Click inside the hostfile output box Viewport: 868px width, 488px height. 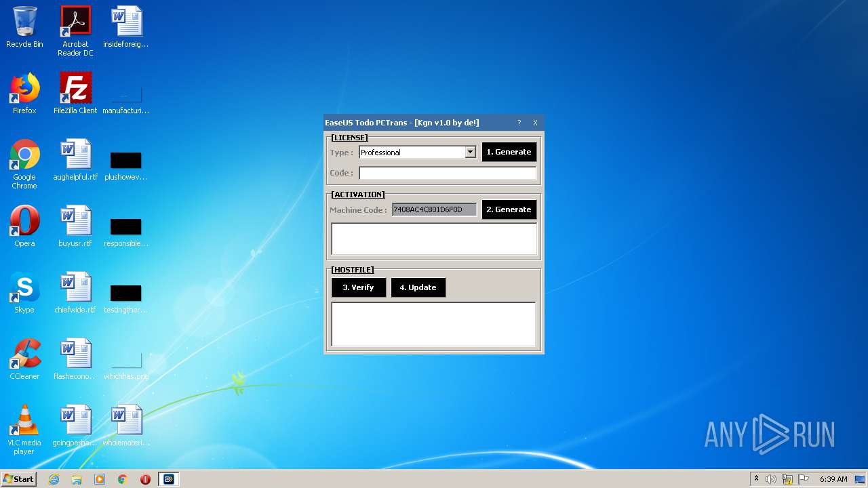tap(433, 324)
